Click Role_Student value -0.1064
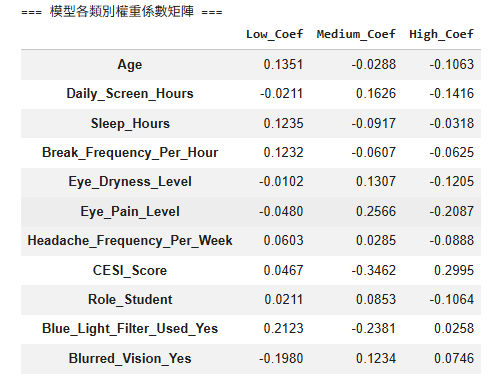 tap(452, 299)
